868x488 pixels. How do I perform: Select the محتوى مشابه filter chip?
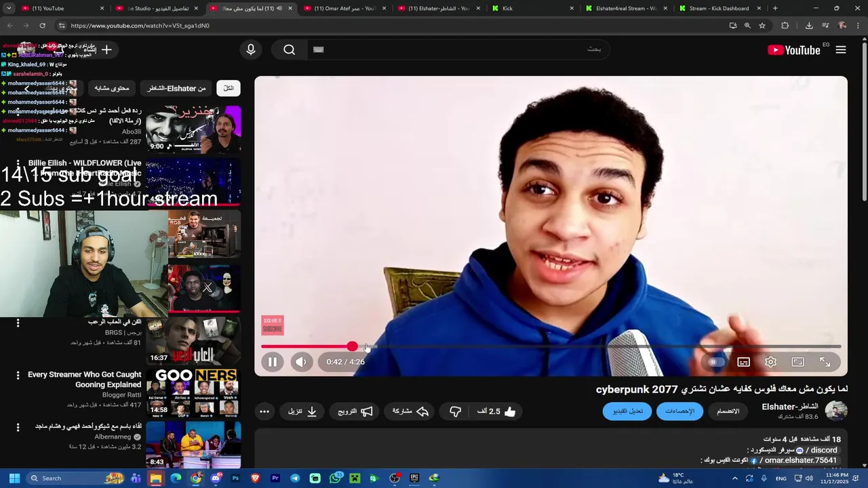click(x=112, y=88)
